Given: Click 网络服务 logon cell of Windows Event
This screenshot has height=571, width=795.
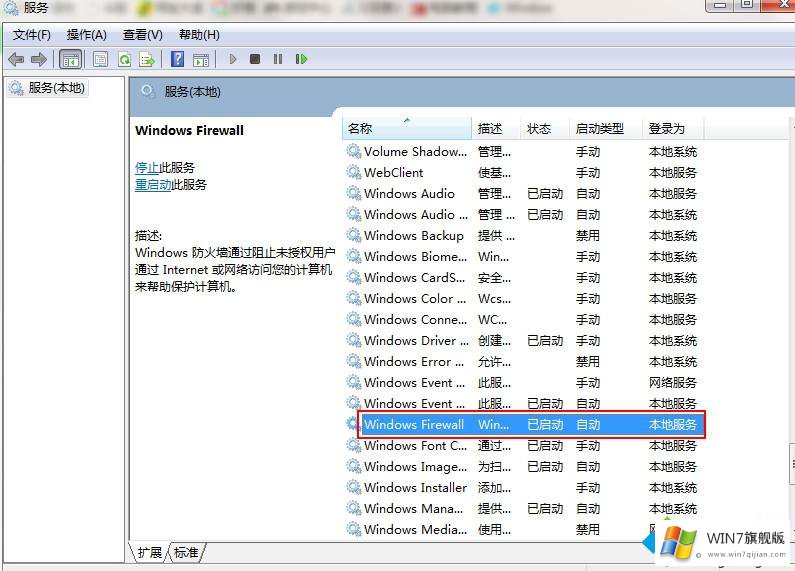Looking at the screenshot, I should click(673, 383).
